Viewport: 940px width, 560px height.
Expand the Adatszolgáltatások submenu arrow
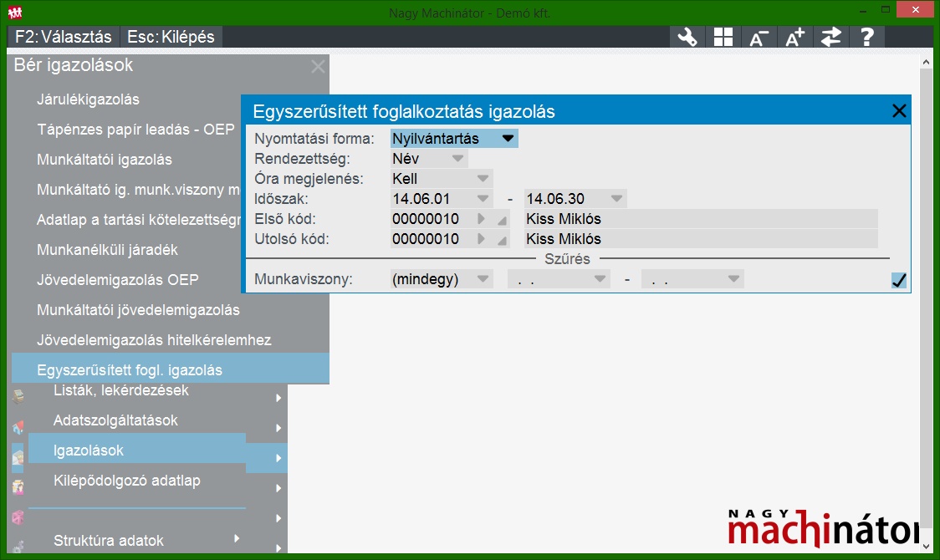(278, 428)
